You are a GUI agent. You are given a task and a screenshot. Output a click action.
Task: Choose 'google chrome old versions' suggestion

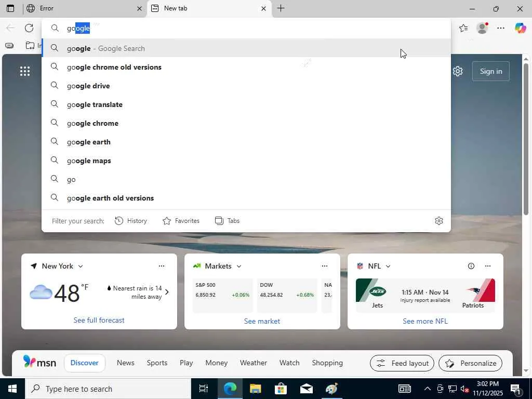(246, 67)
